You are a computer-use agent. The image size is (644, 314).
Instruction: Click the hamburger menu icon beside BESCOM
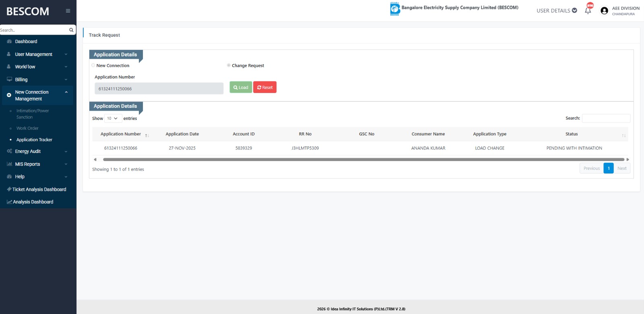[68, 11]
